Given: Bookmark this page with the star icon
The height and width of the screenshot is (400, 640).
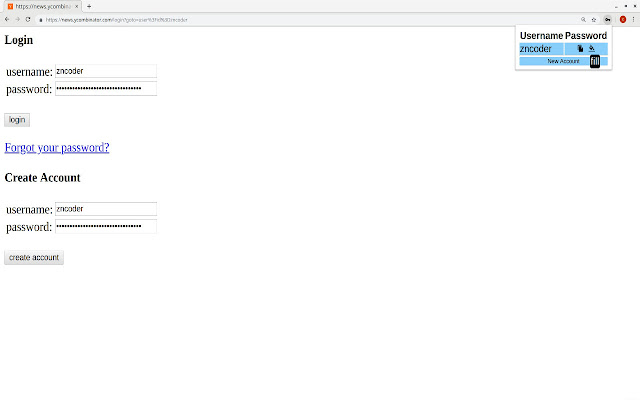Looking at the screenshot, I should coord(594,20).
